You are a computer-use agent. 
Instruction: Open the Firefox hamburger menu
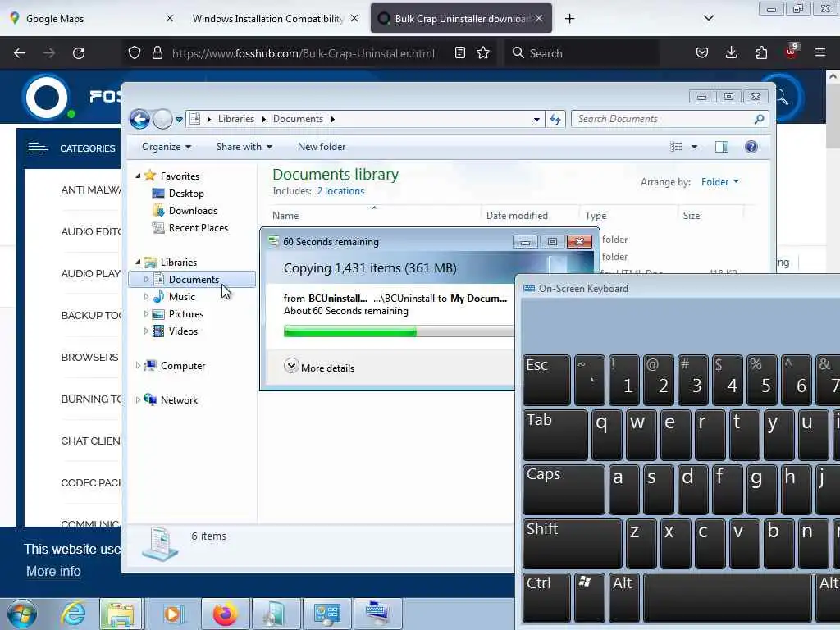click(x=820, y=53)
